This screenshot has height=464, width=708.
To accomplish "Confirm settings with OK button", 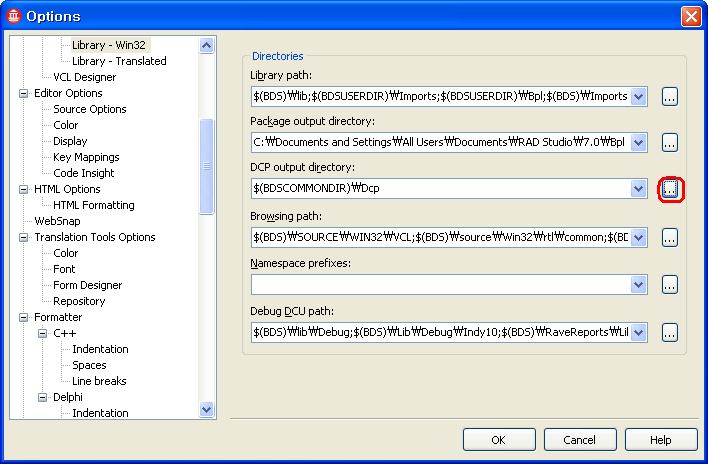I will coord(499,440).
